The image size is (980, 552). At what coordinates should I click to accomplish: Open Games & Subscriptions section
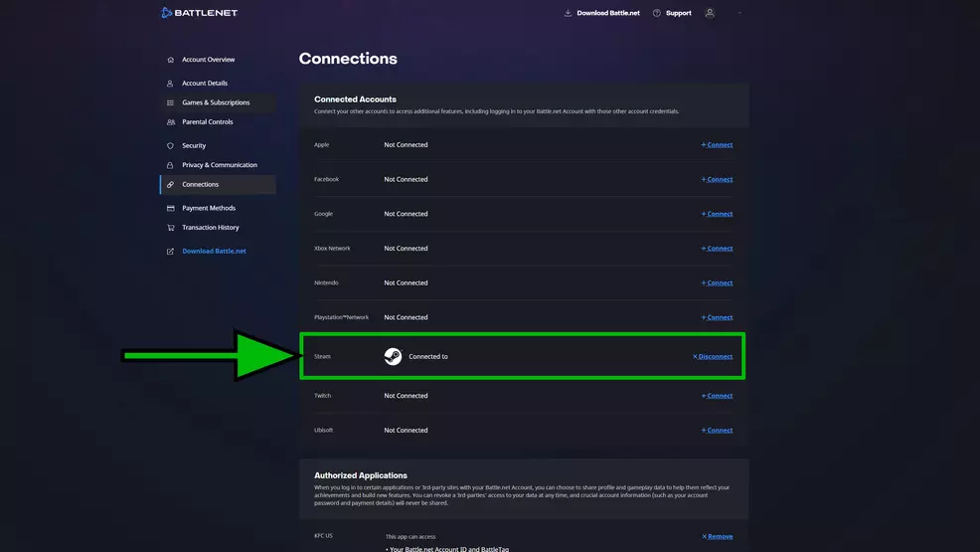[216, 102]
